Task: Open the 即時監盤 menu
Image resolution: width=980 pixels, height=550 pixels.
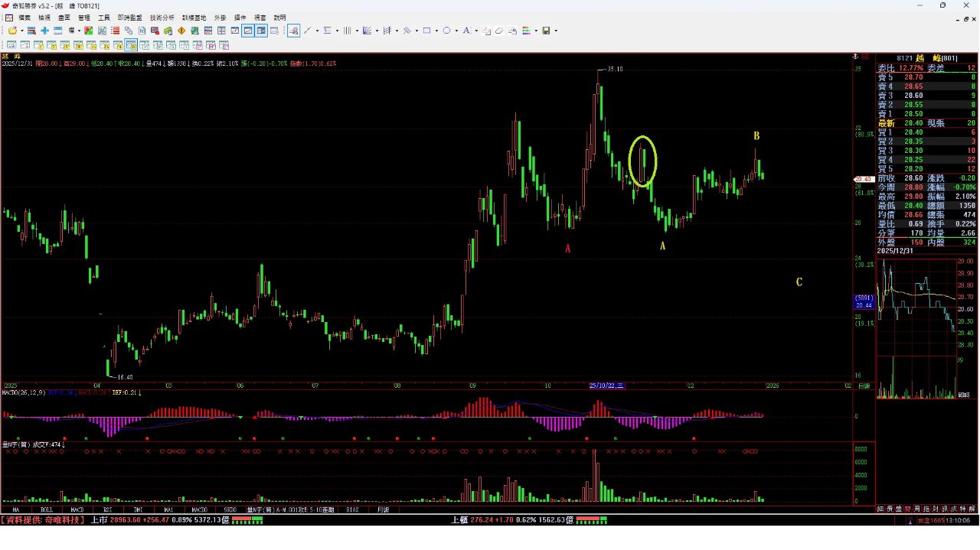Action: point(130,17)
